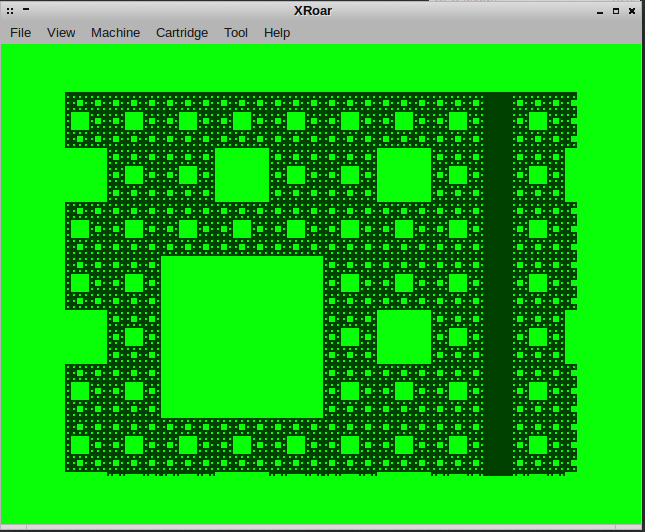Open the Tool menu
Viewport: 645px width, 532px height.
click(x=236, y=32)
